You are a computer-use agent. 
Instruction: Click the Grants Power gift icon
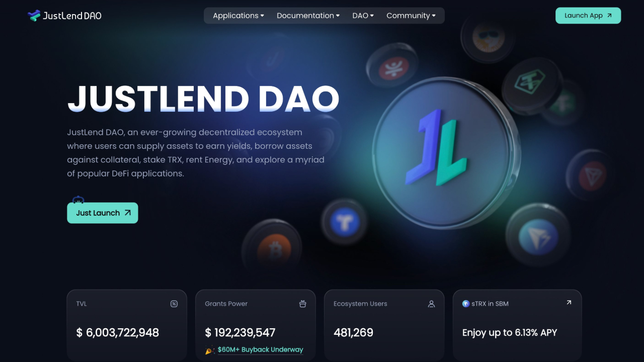pyautogui.click(x=302, y=304)
